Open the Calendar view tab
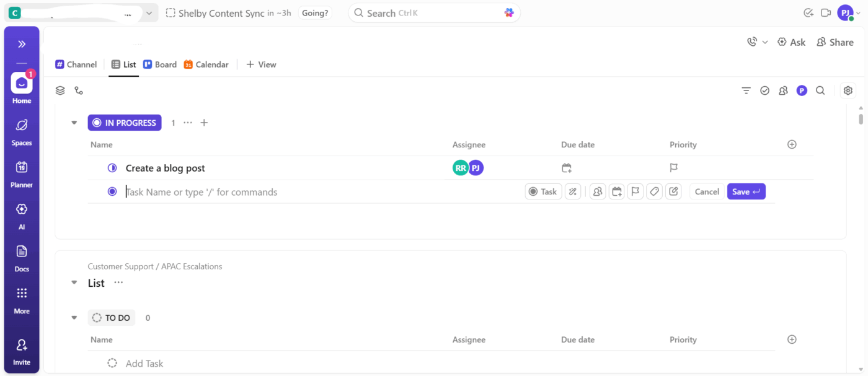This screenshot has height=376, width=868. [206, 64]
